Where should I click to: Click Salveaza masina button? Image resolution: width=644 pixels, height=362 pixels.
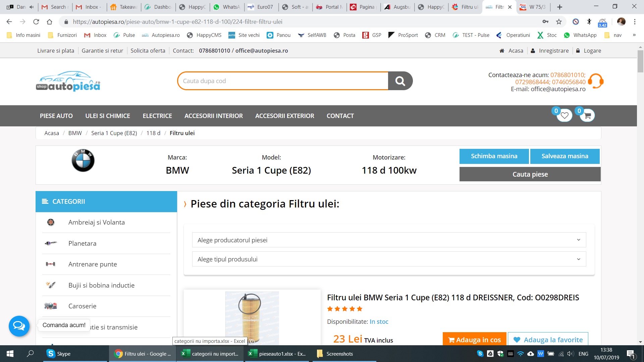[x=565, y=156]
